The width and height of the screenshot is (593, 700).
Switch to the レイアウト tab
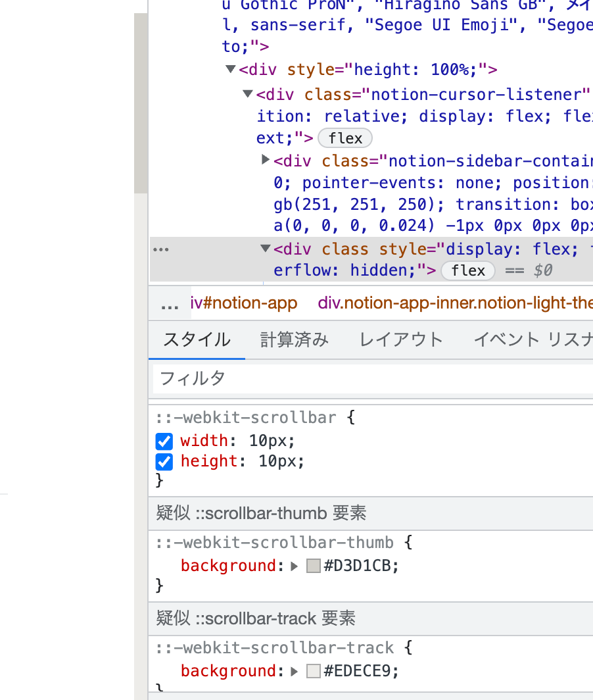coord(401,339)
